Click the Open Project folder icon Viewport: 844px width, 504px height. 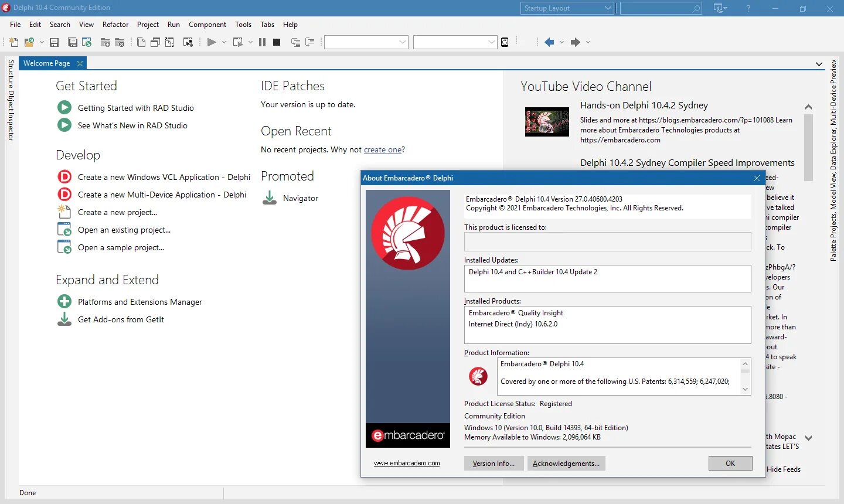click(x=29, y=42)
